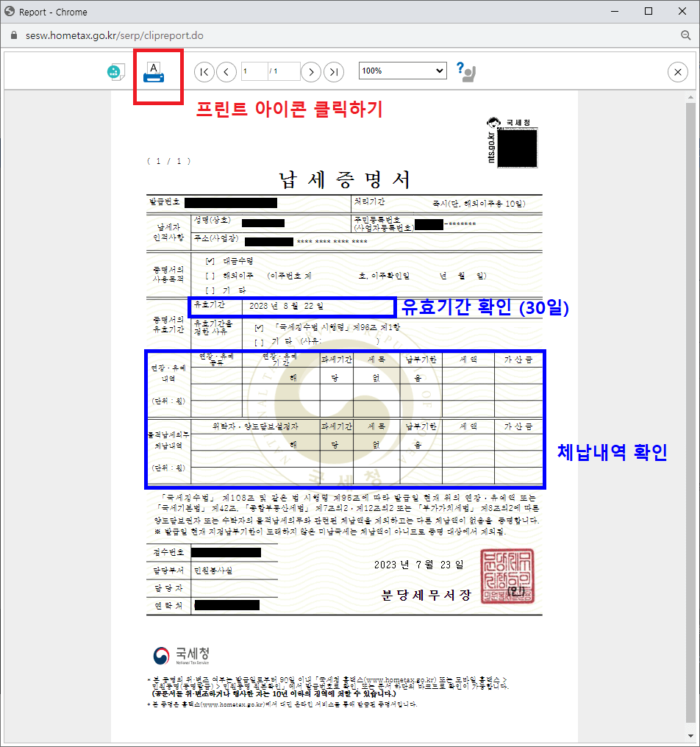Click the circular X close viewer button
Viewport: 700px width, 747px height.
coord(677,71)
